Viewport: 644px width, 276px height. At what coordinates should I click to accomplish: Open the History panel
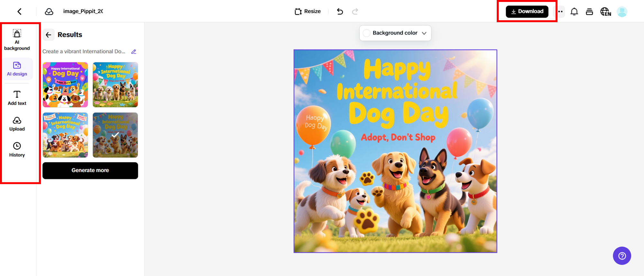coord(17,149)
